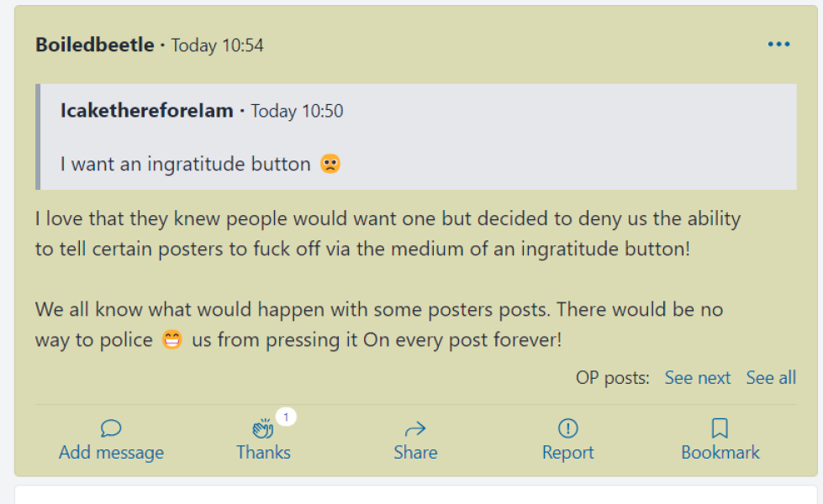Click the Add message speech bubble icon
The image size is (823, 504).
click(x=111, y=429)
